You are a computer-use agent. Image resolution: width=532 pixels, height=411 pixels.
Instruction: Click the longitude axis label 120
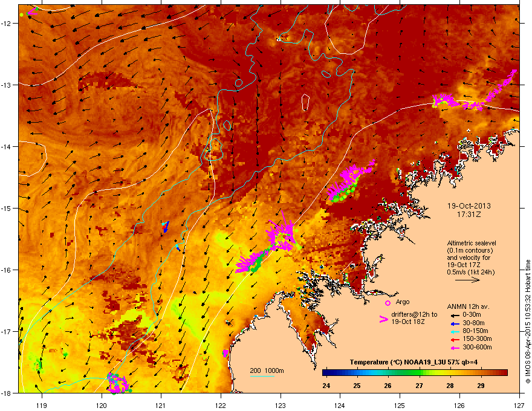click(x=101, y=405)
